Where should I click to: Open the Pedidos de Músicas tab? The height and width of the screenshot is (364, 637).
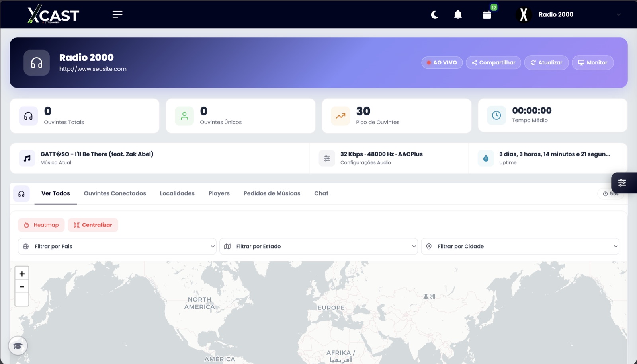click(272, 193)
